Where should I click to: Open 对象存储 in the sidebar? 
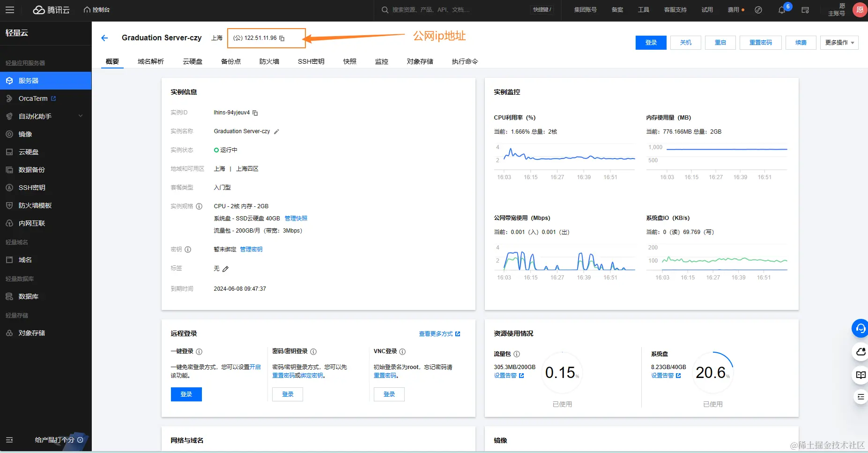click(x=46, y=333)
